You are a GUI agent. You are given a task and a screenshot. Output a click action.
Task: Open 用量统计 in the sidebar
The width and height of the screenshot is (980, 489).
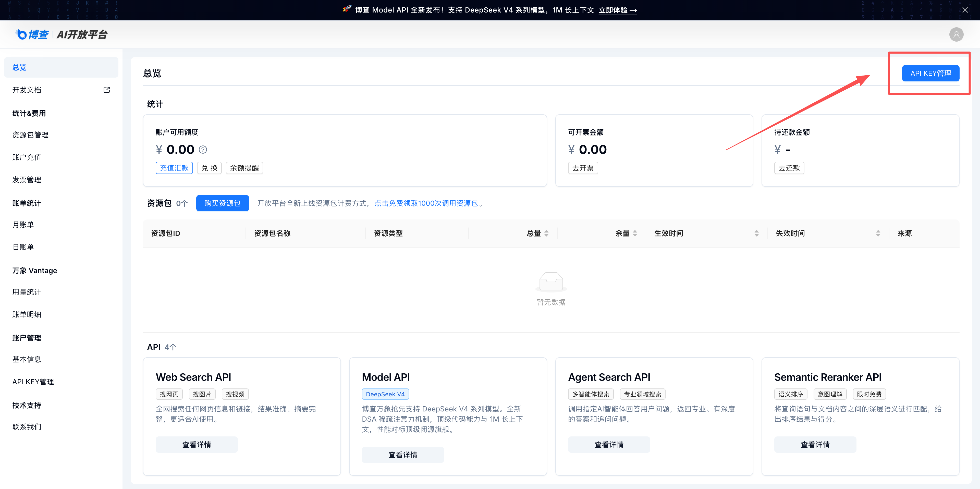pyautogui.click(x=61, y=292)
